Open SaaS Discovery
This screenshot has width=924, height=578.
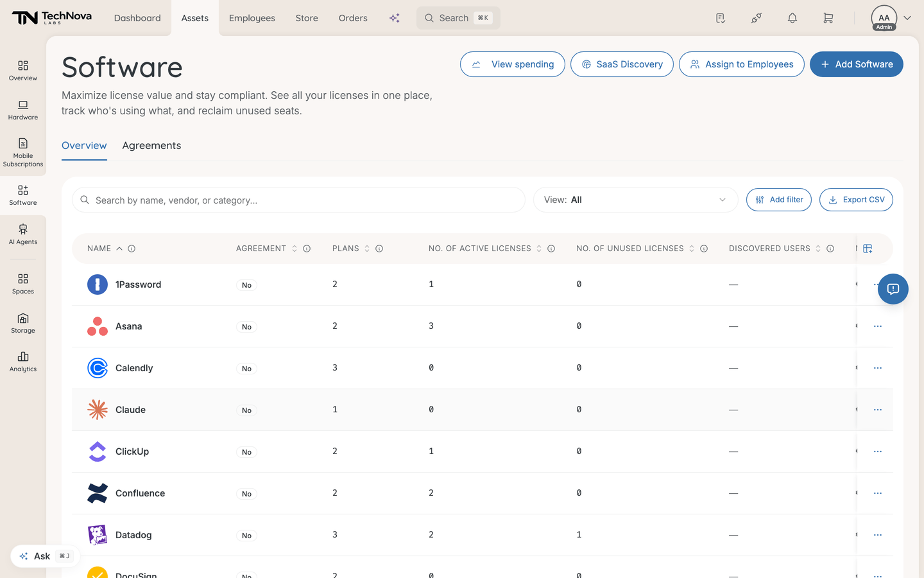click(622, 64)
